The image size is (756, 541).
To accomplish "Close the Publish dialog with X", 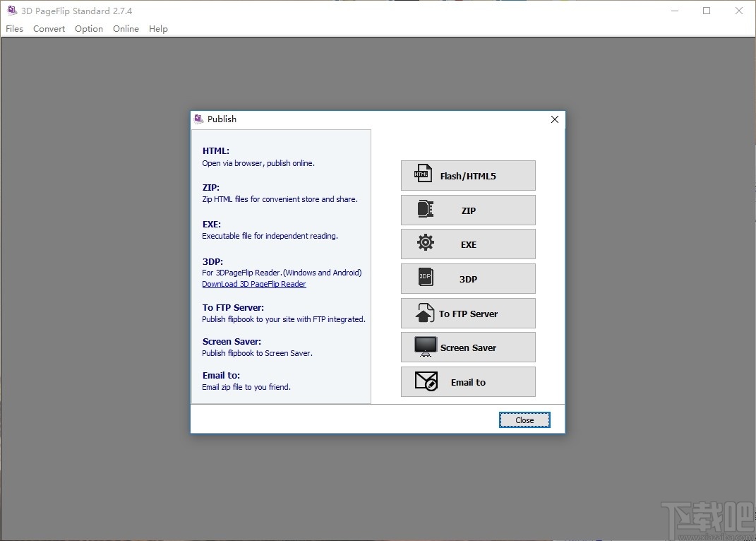I will coord(554,119).
